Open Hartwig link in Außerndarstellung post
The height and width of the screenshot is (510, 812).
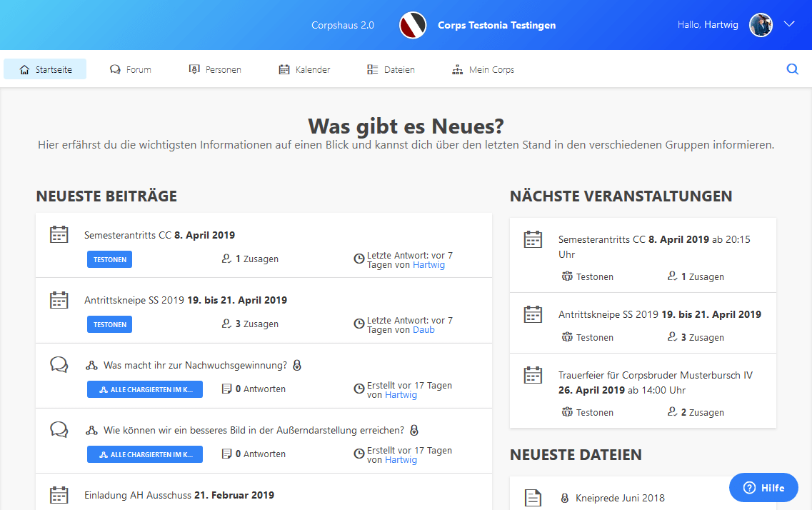(401, 460)
